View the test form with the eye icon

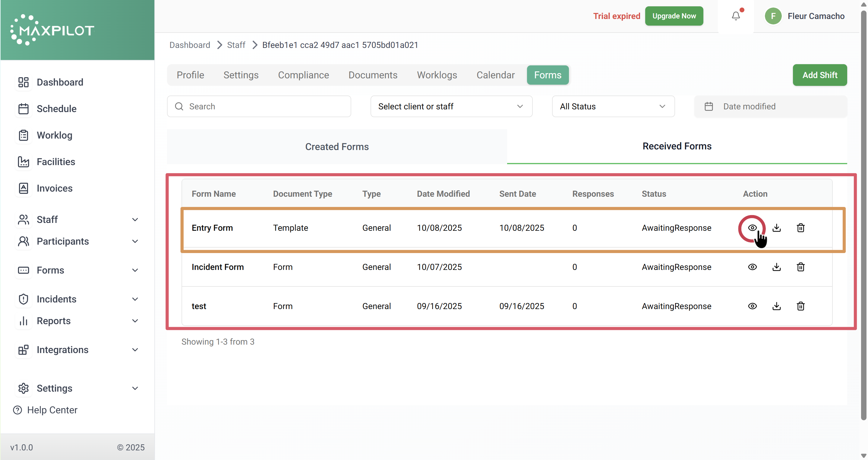(x=752, y=306)
